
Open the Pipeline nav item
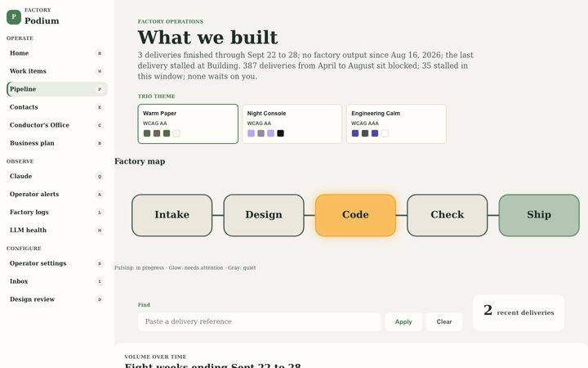(x=57, y=89)
